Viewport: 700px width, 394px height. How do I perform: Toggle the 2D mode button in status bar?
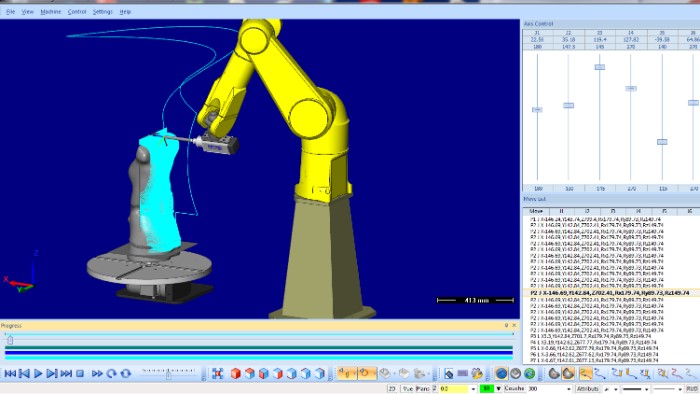point(392,389)
